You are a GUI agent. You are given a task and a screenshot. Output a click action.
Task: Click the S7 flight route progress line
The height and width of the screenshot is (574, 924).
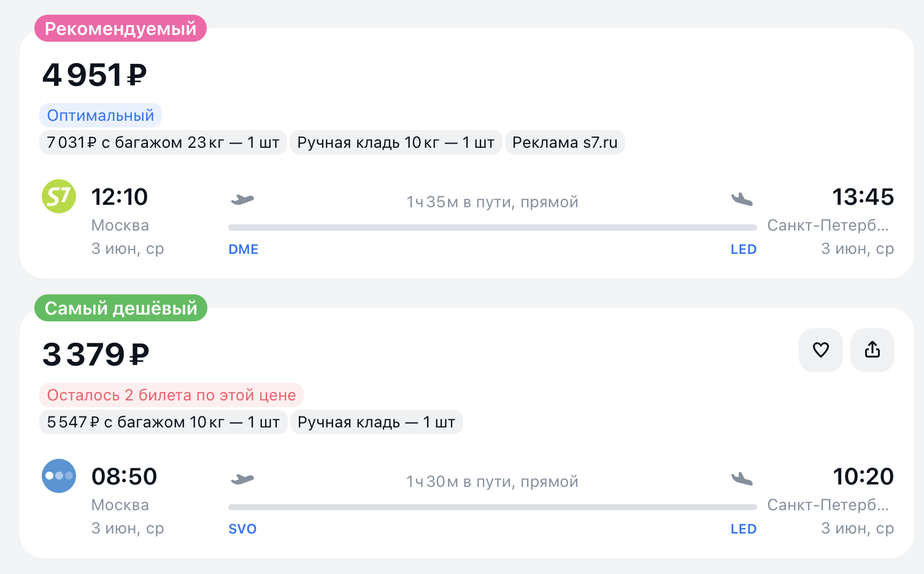[492, 228]
